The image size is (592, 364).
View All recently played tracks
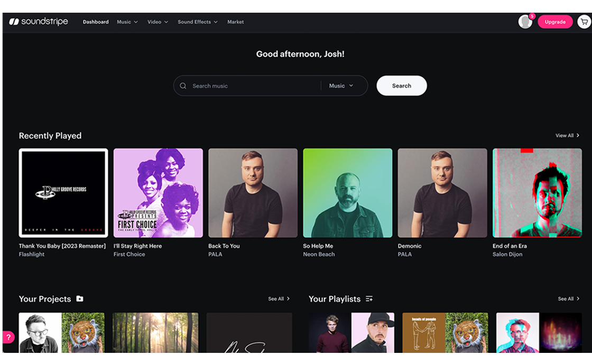pyautogui.click(x=568, y=135)
